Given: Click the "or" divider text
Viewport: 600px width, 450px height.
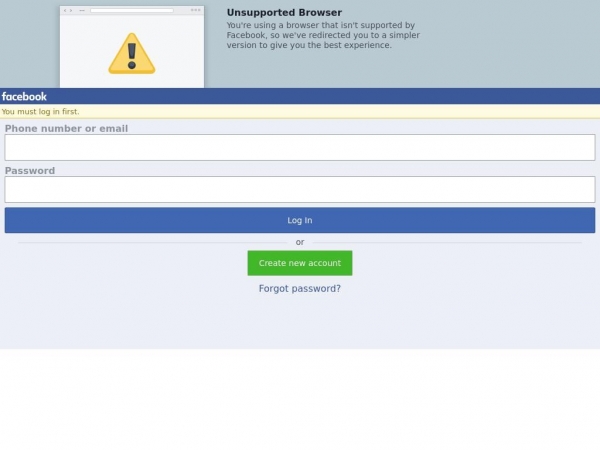Looking at the screenshot, I should pos(300,242).
